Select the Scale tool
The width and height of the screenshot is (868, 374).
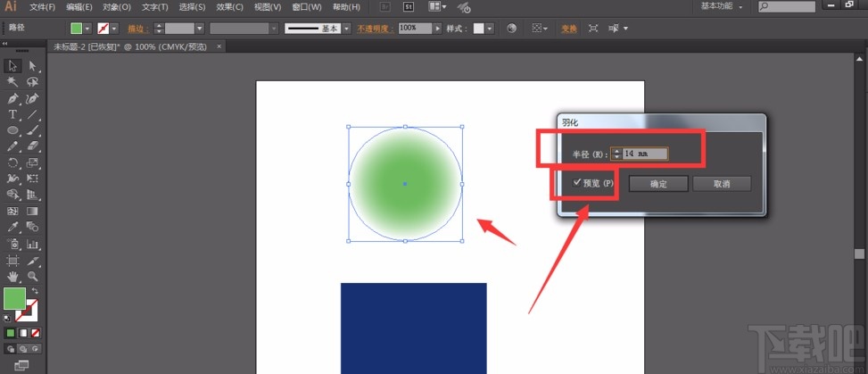click(32, 162)
